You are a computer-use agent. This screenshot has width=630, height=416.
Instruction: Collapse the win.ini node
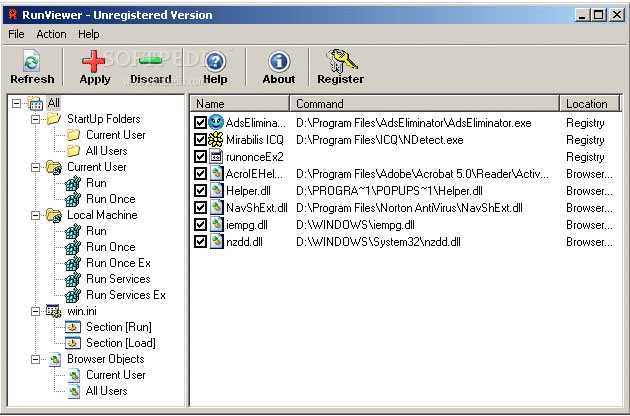pos(35,311)
